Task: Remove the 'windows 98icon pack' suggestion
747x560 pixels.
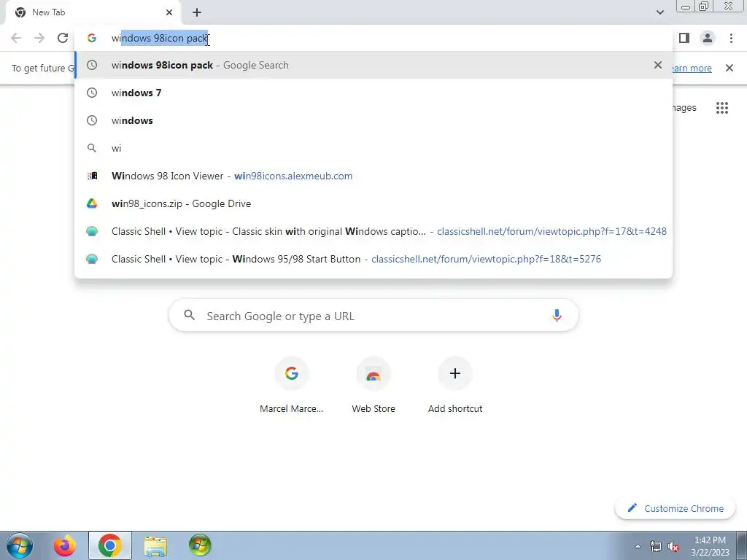Action: click(658, 65)
